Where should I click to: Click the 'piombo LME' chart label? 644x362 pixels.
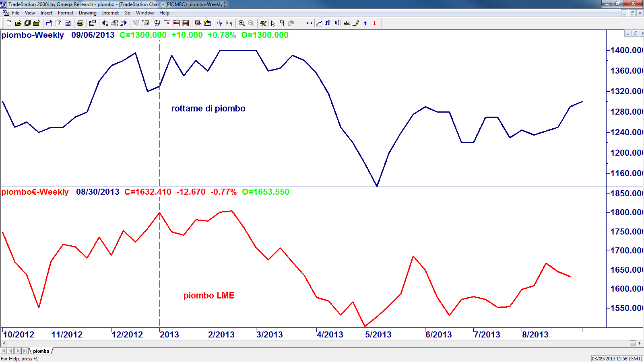click(209, 296)
